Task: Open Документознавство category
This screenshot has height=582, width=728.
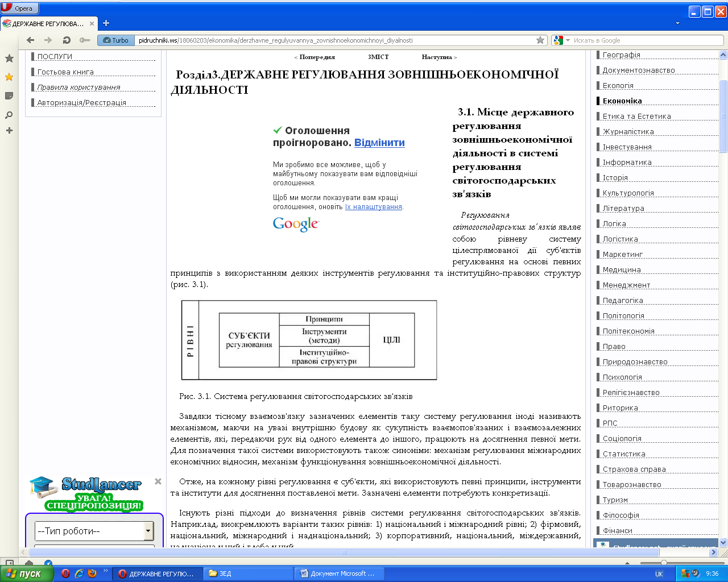Action: pyautogui.click(x=639, y=70)
